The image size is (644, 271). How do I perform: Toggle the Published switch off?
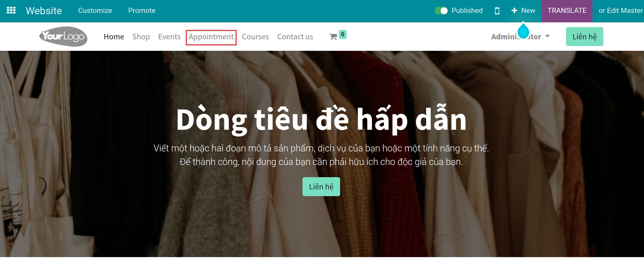tap(441, 11)
